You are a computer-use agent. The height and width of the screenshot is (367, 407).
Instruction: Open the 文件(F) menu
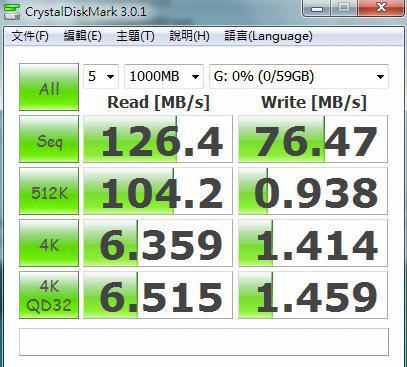[30, 36]
